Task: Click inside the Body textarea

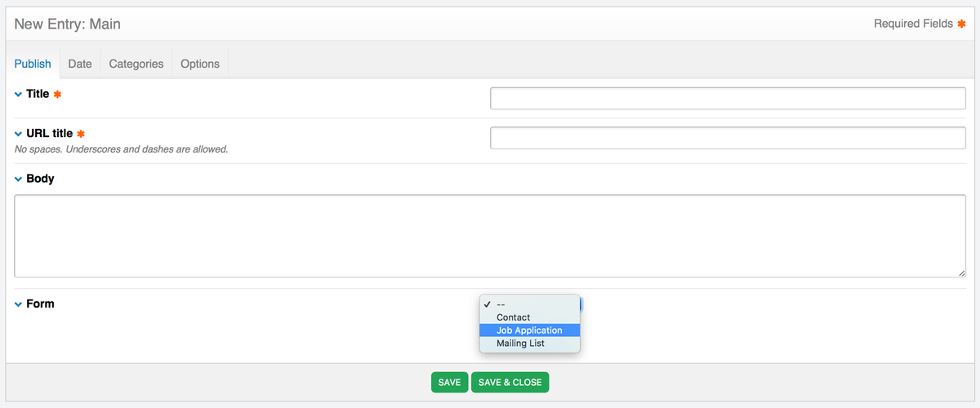Action: click(490, 236)
